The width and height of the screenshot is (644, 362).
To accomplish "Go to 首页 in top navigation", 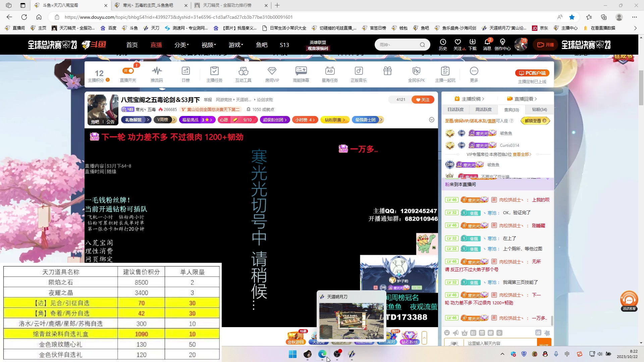I will pos(132,45).
